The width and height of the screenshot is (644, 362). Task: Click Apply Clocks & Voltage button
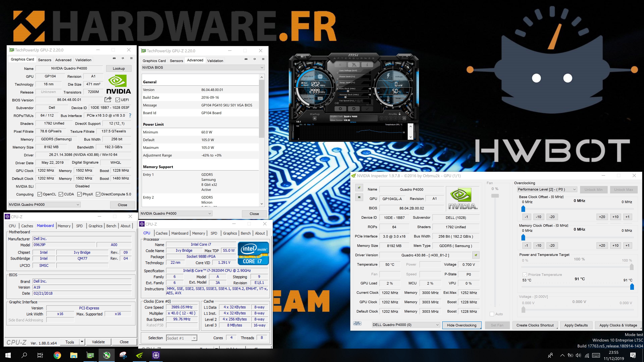[618, 325]
